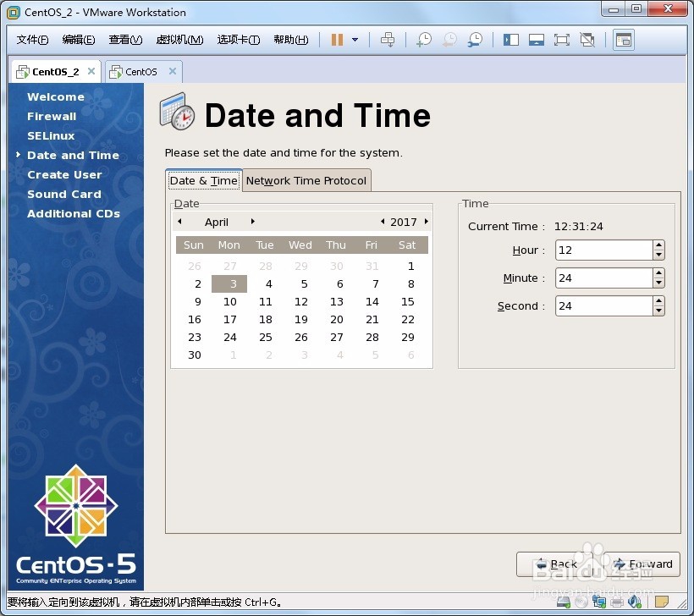694x616 pixels.
Task: Click the Date and Time calendar clock icon
Action: [177, 111]
